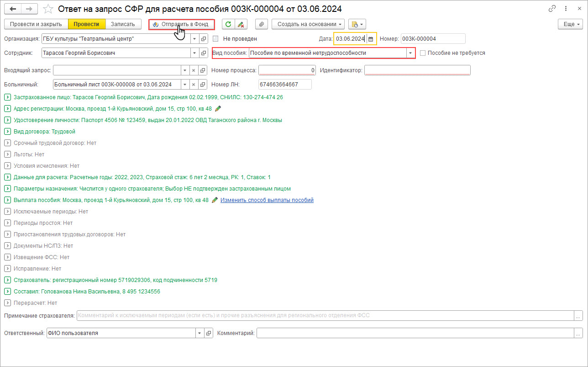
Task: Expand the Данные для расчета section
Action: 7,177
